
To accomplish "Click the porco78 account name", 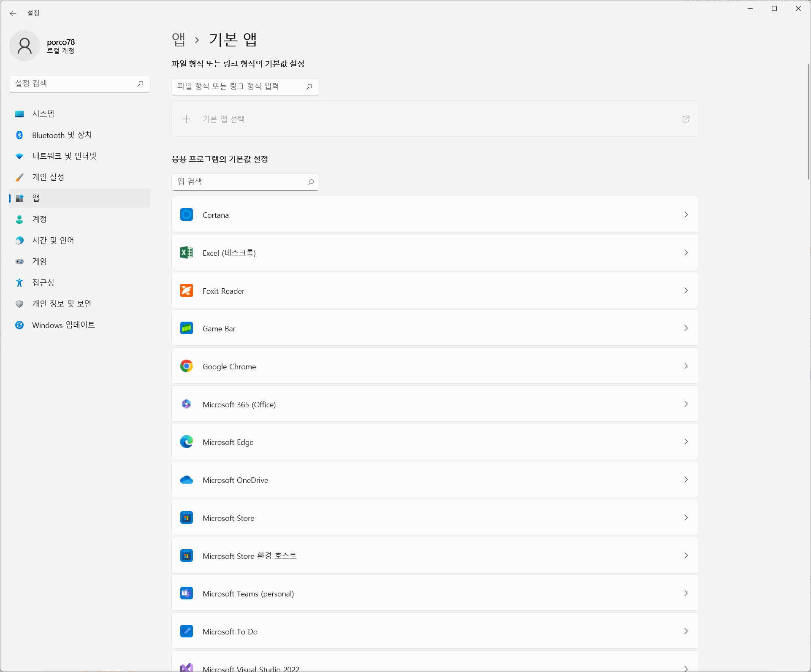I will pyautogui.click(x=61, y=42).
